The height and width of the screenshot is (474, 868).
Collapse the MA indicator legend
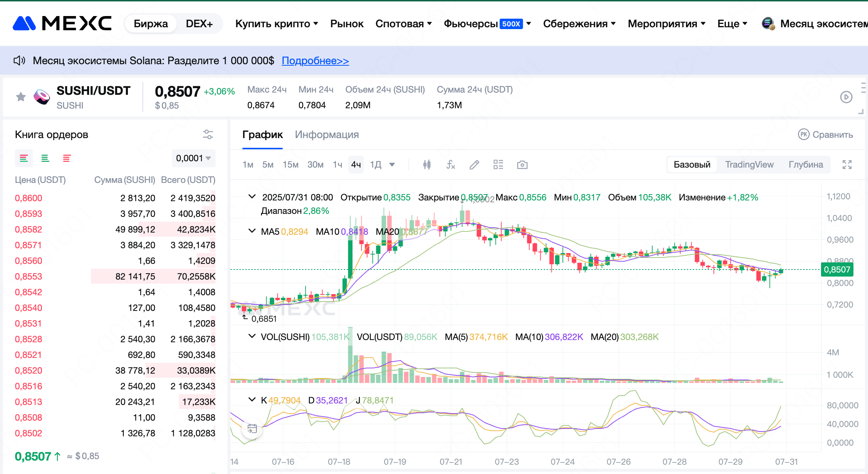[x=252, y=231]
